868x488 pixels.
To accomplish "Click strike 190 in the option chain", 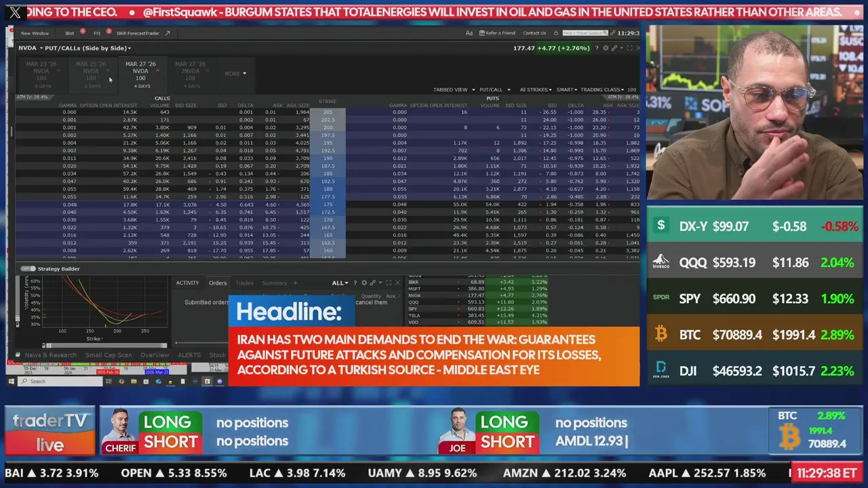I will coord(328,158).
